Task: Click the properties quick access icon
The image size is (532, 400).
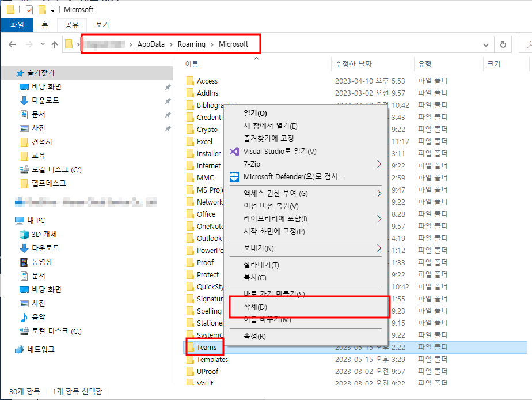Action: [29, 9]
